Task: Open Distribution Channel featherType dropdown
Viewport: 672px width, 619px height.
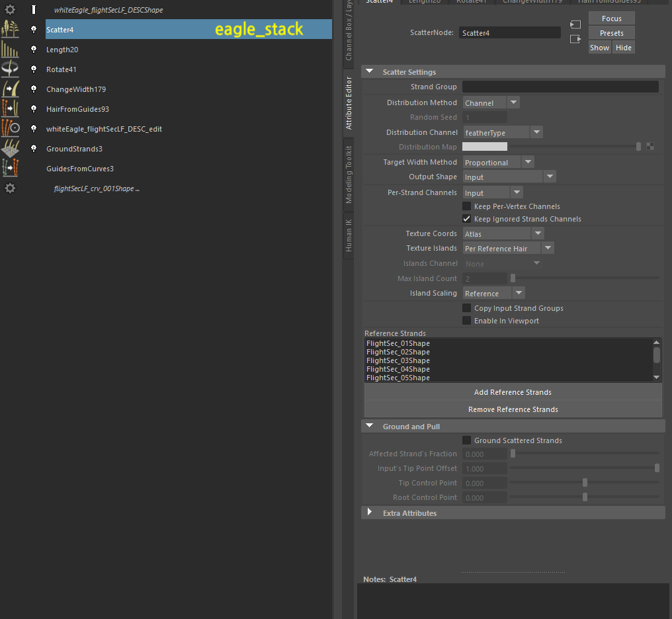Action: tap(503, 132)
